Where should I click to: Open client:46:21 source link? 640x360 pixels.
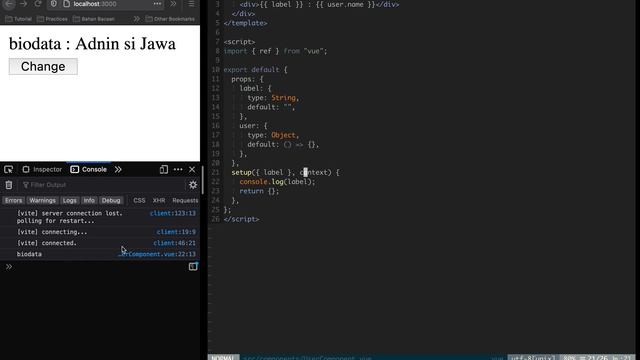(x=174, y=243)
